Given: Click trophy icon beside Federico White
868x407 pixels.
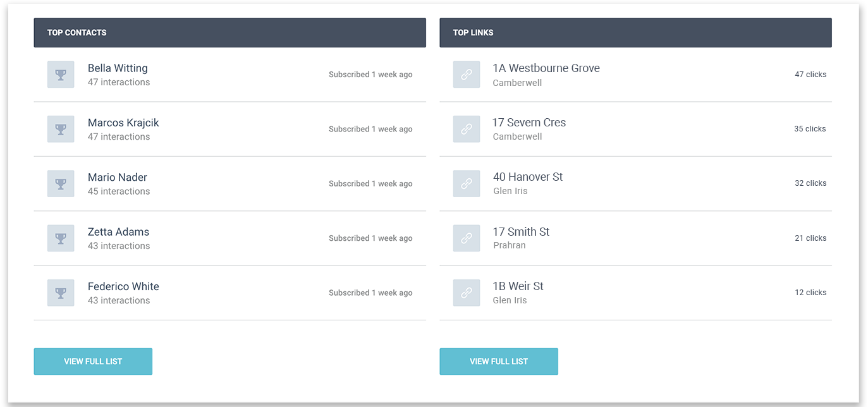Looking at the screenshot, I should click(61, 293).
